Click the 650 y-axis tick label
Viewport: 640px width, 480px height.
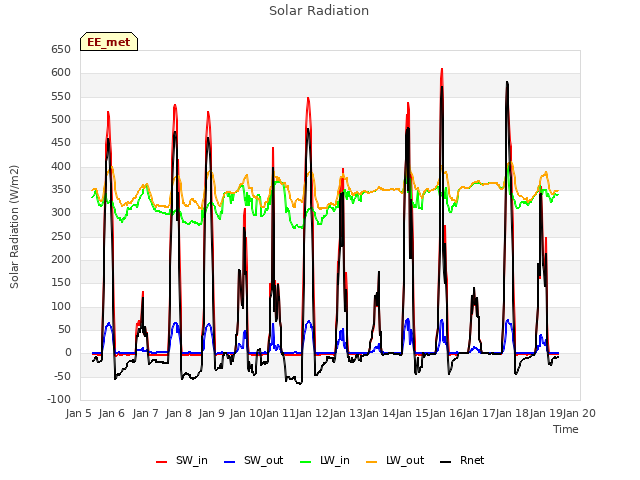(x=61, y=49)
